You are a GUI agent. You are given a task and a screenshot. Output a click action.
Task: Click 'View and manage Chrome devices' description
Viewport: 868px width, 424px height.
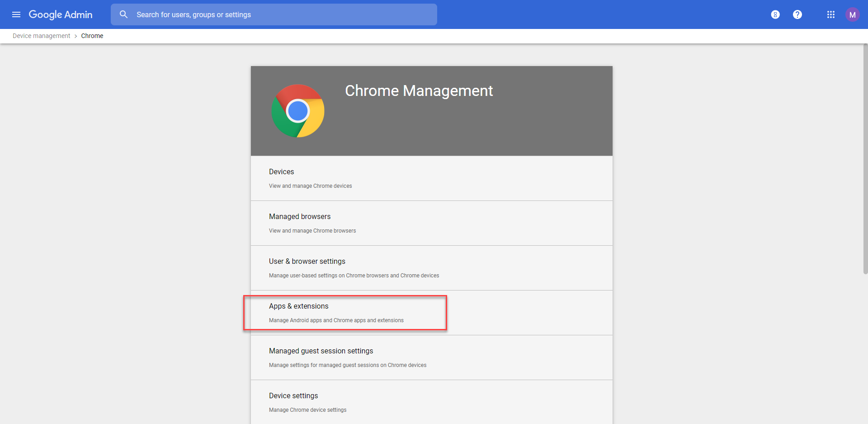click(310, 186)
